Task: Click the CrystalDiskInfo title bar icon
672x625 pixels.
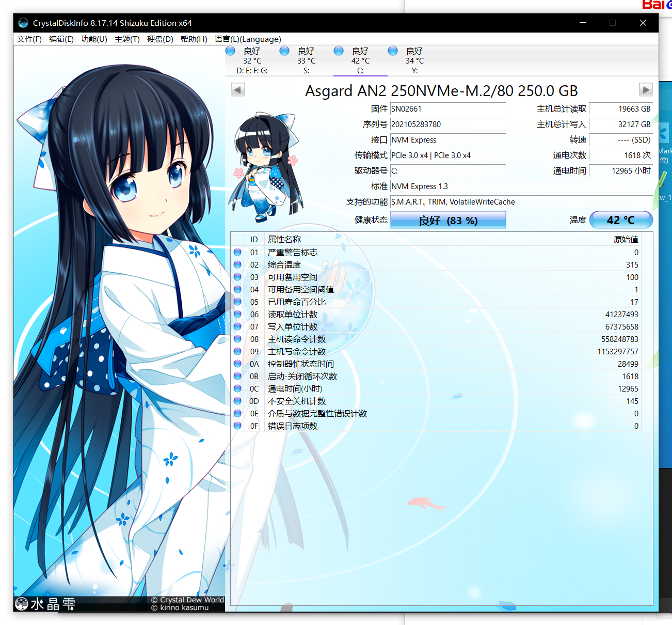Action: click(x=23, y=23)
